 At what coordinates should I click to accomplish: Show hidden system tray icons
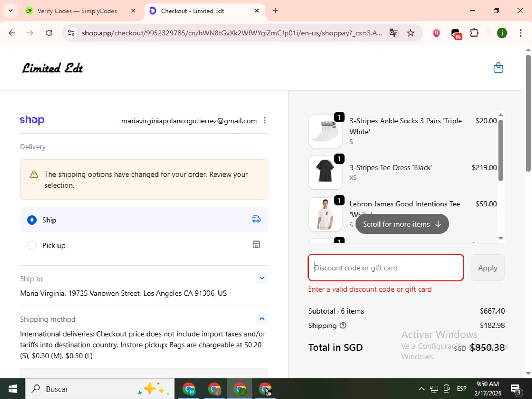click(421, 389)
